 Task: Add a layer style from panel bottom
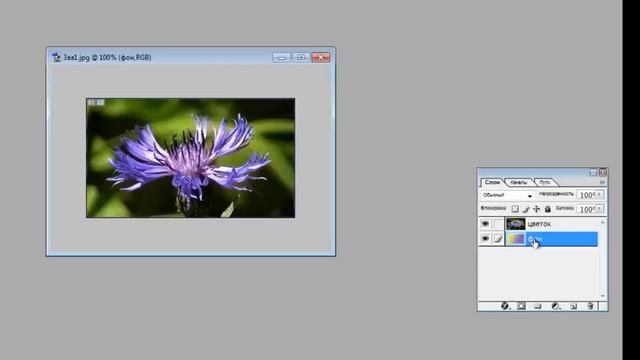[505, 306]
